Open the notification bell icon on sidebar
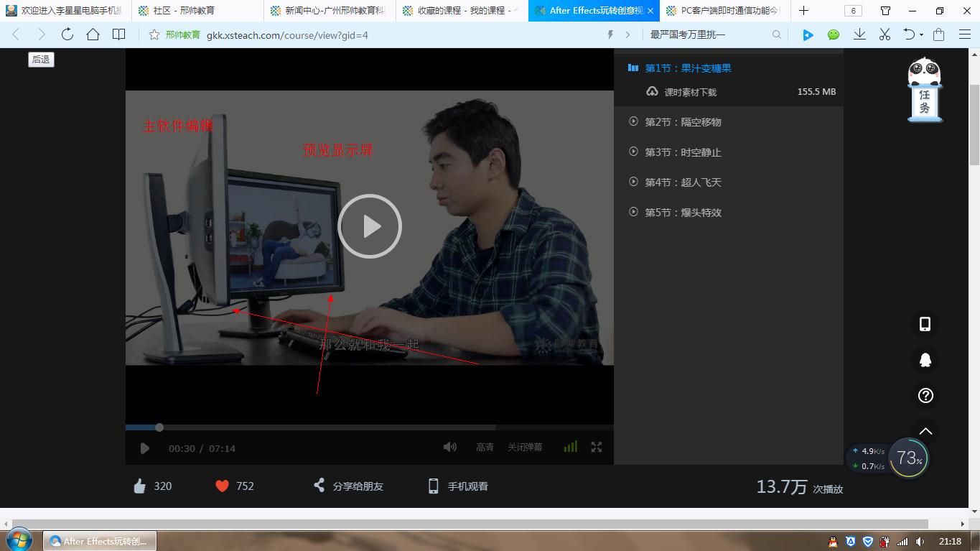Viewport: 980px width, 551px height. pyautogui.click(x=925, y=360)
